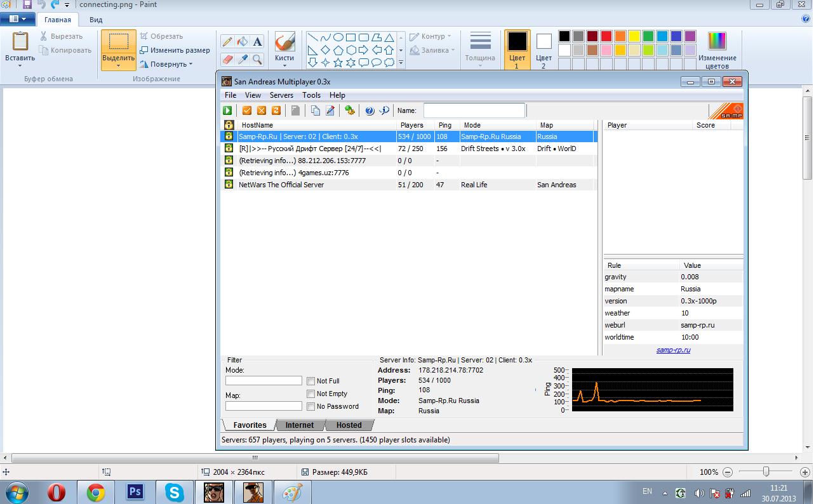Select the Text tool in Paint
This screenshot has width=814, height=504.
pos(257,42)
